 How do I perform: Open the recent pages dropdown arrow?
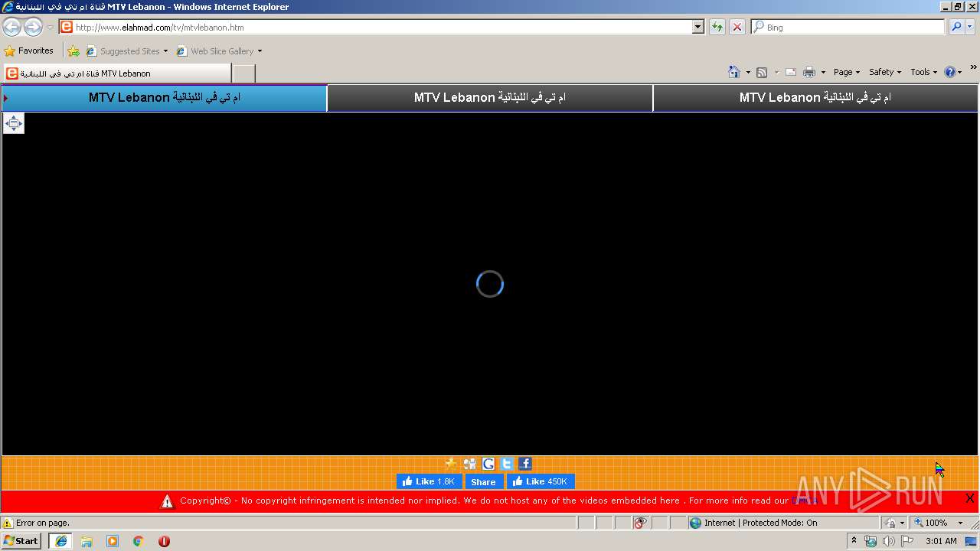50,28
